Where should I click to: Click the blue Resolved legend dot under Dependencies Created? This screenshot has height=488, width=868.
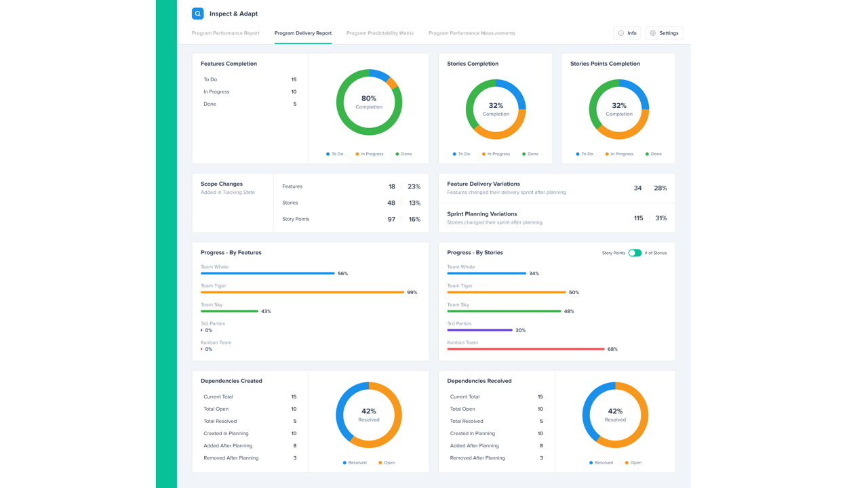344,463
